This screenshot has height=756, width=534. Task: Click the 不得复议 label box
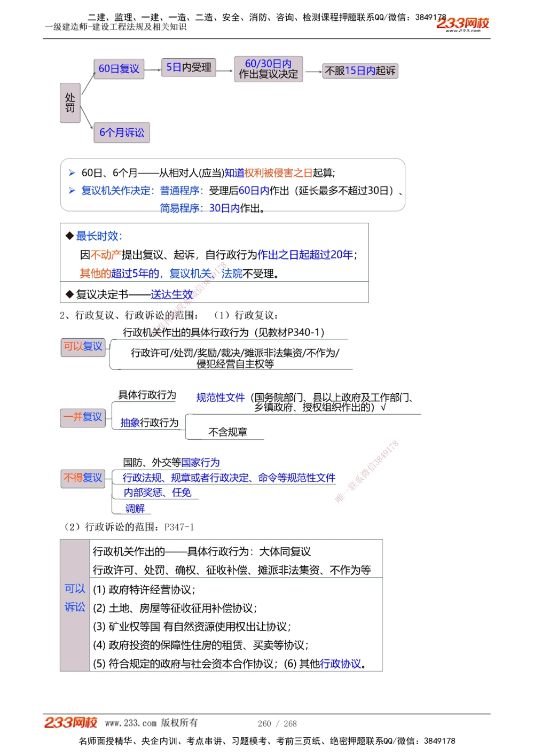pyautogui.click(x=82, y=478)
